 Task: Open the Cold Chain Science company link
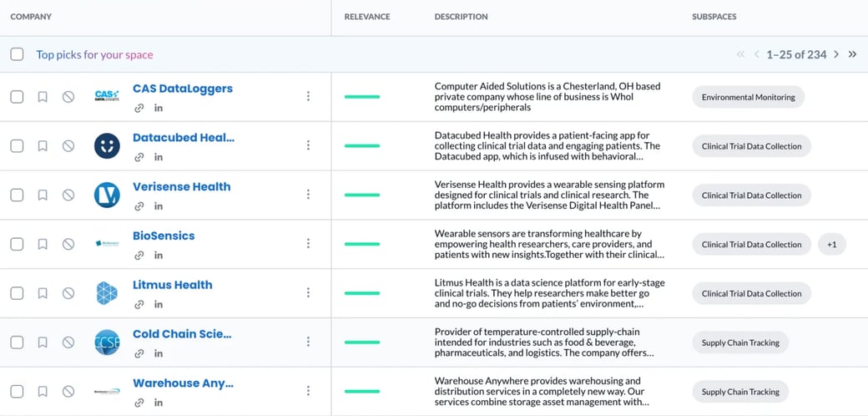point(182,334)
